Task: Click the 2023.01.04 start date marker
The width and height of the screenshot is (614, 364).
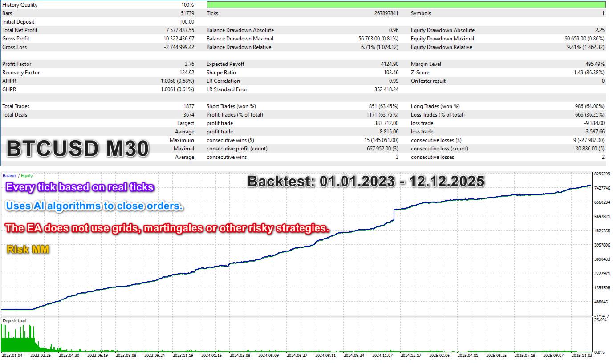Action: pyautogui.click(x=12, y=356)
